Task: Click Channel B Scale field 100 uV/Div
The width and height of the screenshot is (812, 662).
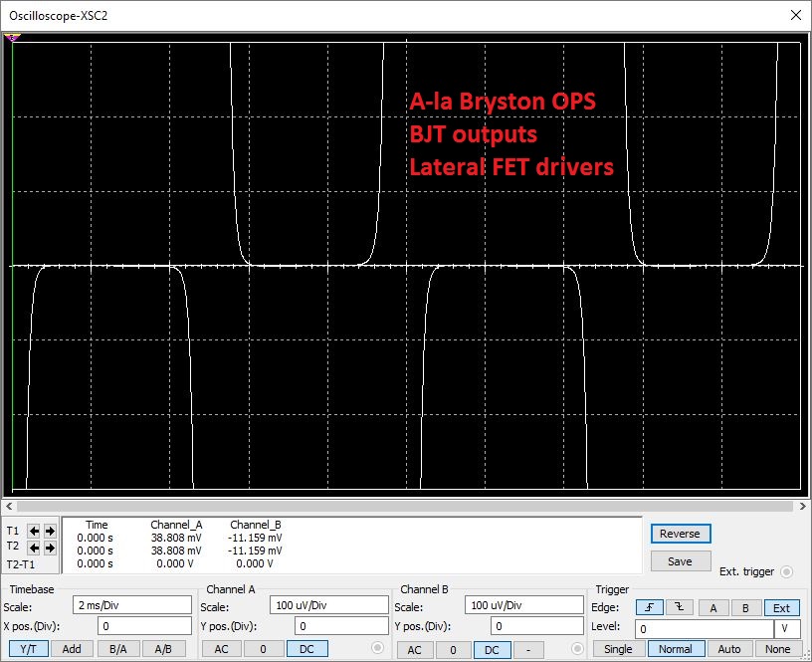Action: point(524,605)
